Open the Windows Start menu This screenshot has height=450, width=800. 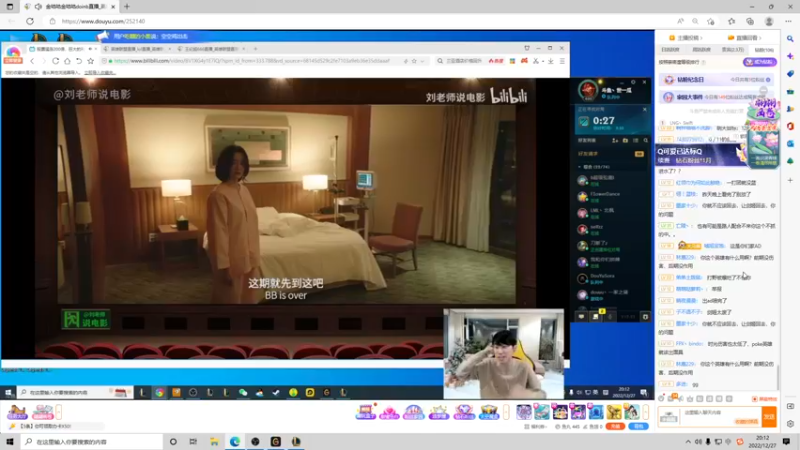(10, 442)
